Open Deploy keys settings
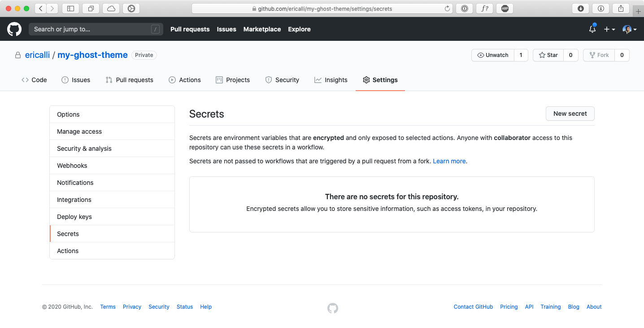The width and height of the screenshot is (644, 328). (112, 217)
